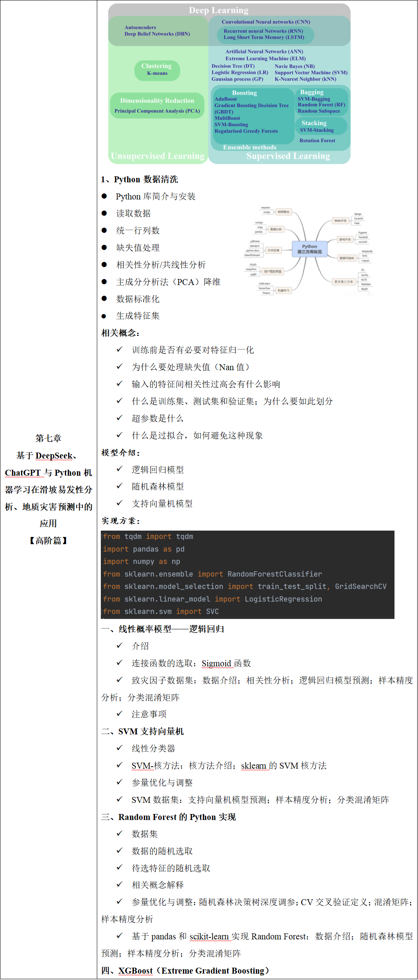Click heading '二、SVM 支持向量机'
Image resolution: width=418 pixels, height=980 pixels.
142,731
